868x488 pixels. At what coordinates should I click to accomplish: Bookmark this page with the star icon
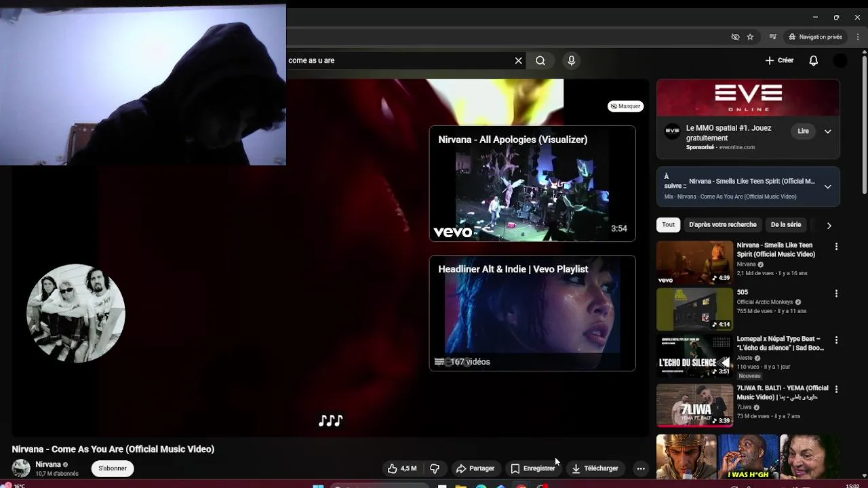750,37
